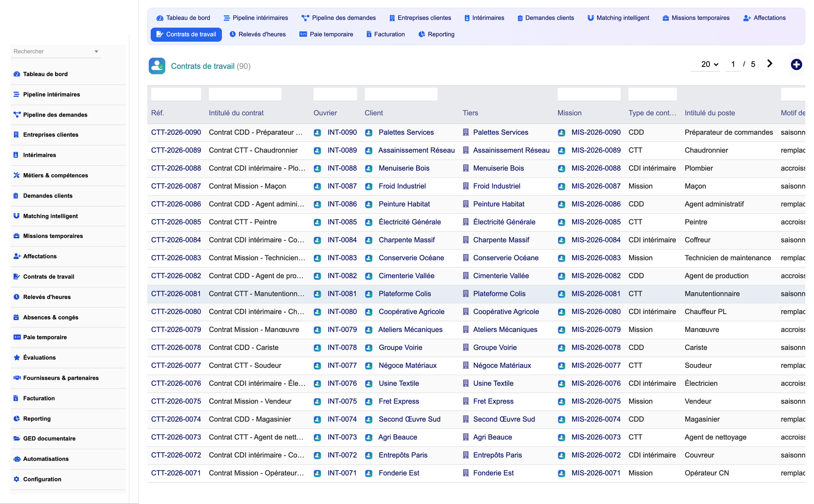The image size is (814, 504).
Task: Open mission MIS-2026-0079 link
Action: pos(596,330)
